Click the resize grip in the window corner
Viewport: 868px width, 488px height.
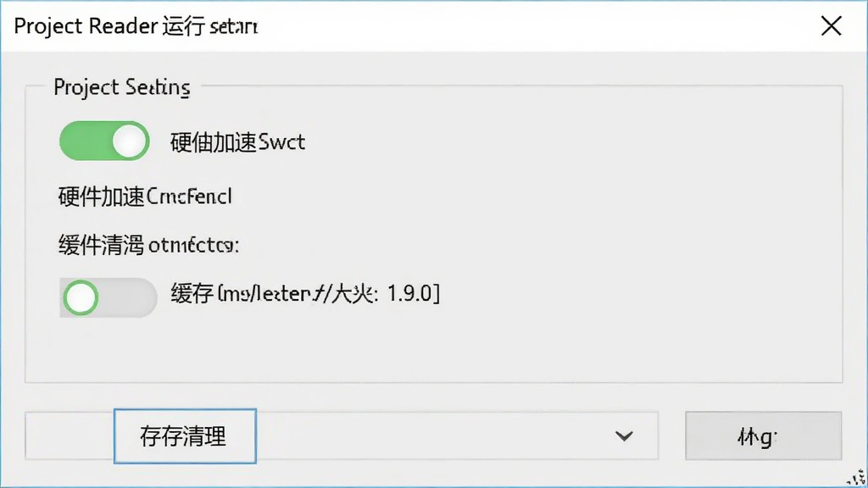pos(858,478)
